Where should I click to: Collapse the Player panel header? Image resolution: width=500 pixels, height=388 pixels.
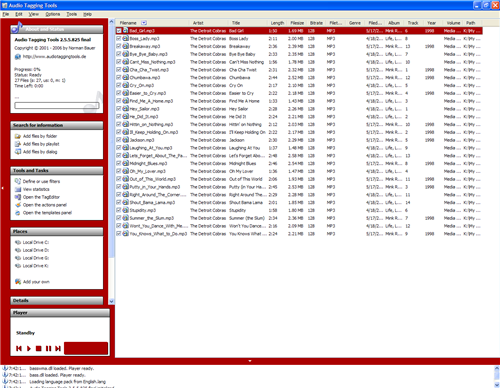[x=60, y=313]
